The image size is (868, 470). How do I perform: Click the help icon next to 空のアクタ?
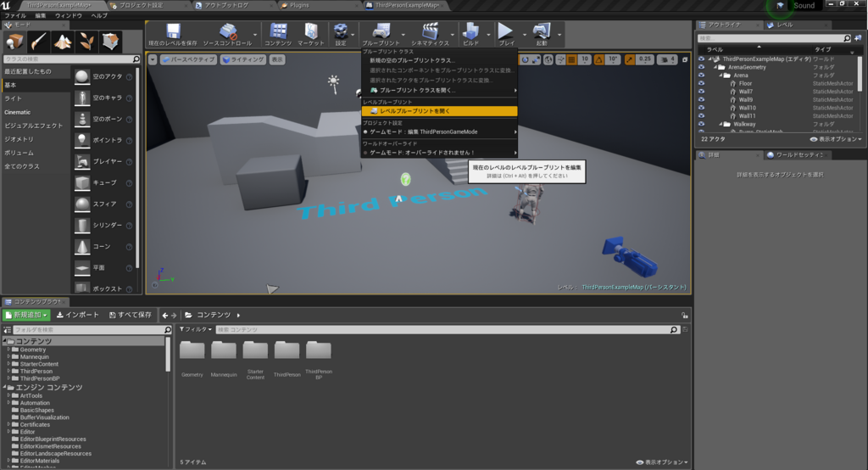tap(129, 77)
